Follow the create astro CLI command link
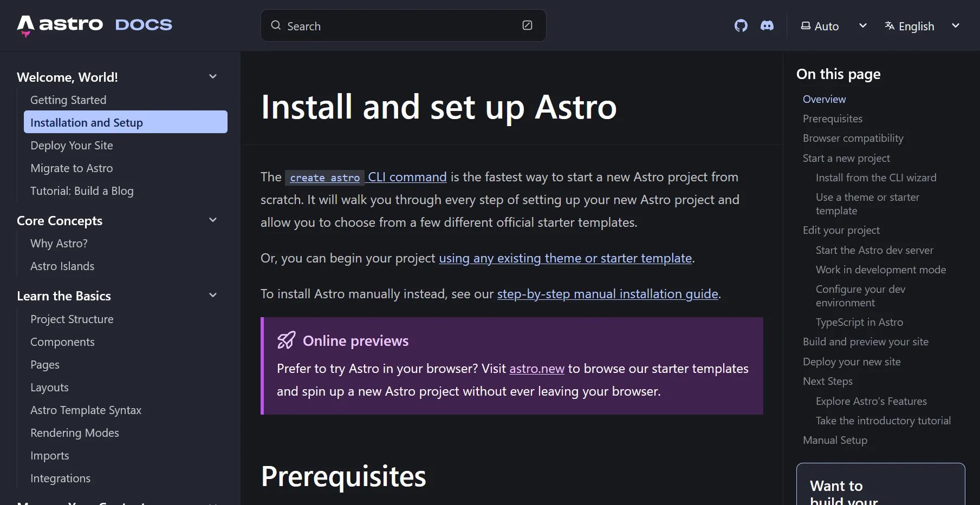This screenshot has width=980, height=505. coord(366,177)
